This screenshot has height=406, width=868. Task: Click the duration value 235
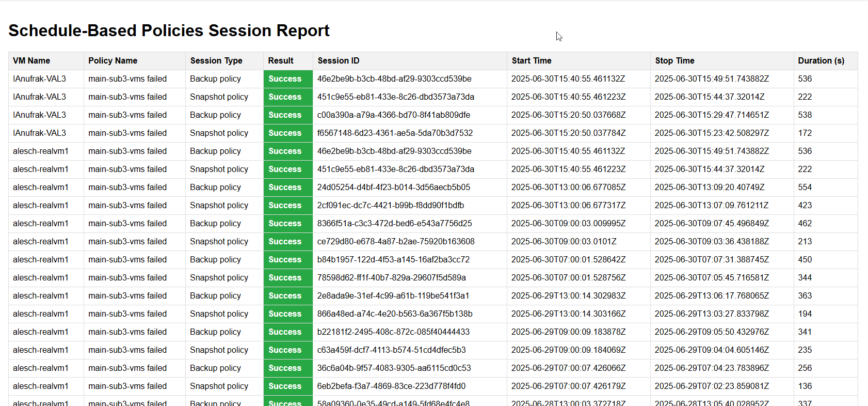point(805,350)
